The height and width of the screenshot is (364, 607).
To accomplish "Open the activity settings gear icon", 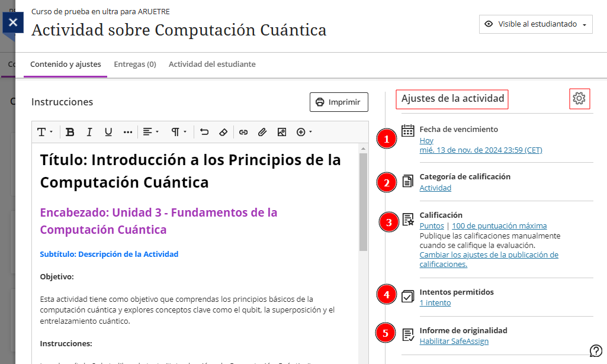I will [x=579, y=98].
